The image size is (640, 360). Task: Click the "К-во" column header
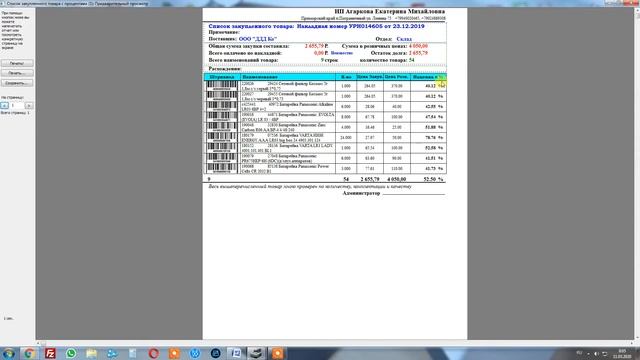click(346, 77)
